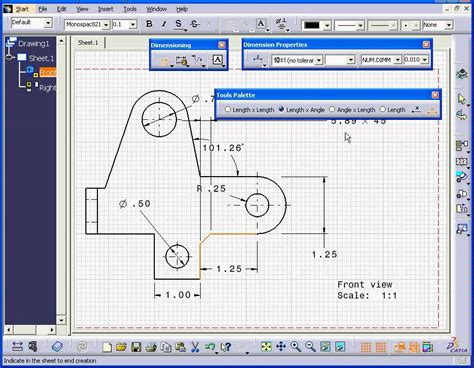The height and width of the screenshot is (368, 474).
Task: Open the Default style dropdown
Action: [48, 23]
